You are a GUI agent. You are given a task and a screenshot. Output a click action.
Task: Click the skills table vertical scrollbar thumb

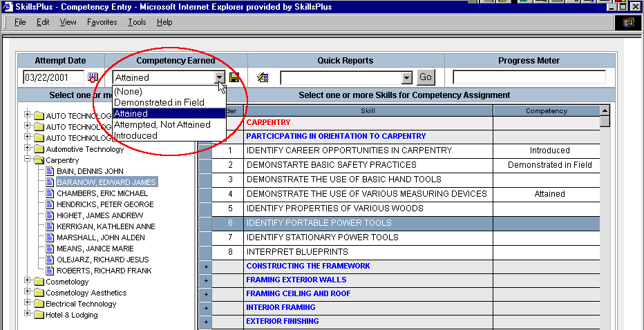pos(605,122)
